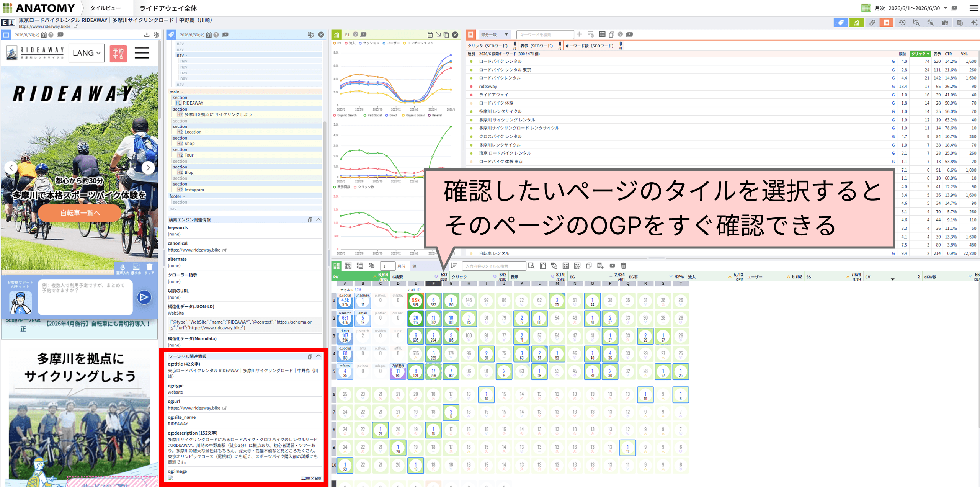980x487 pixels.
Task: Toggle the クリック数 series in legend
Action: coord(364,187)
